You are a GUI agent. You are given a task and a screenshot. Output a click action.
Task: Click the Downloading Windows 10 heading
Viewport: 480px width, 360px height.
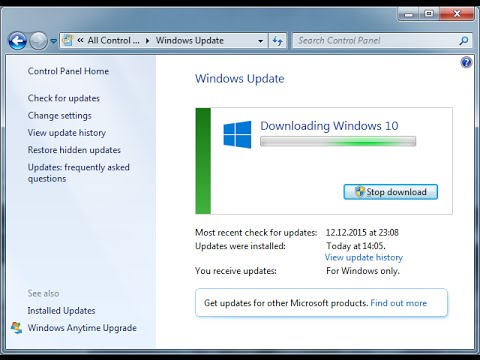pos(329,126)
